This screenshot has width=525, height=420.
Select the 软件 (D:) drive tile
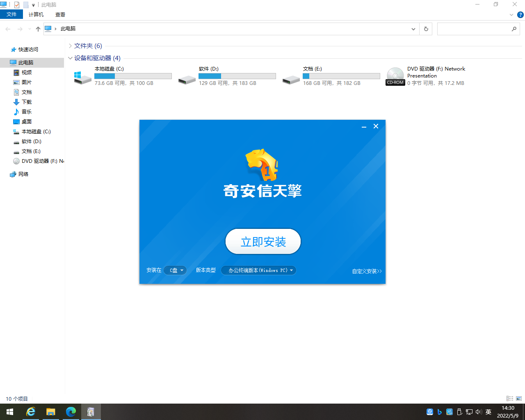[227, 76]
